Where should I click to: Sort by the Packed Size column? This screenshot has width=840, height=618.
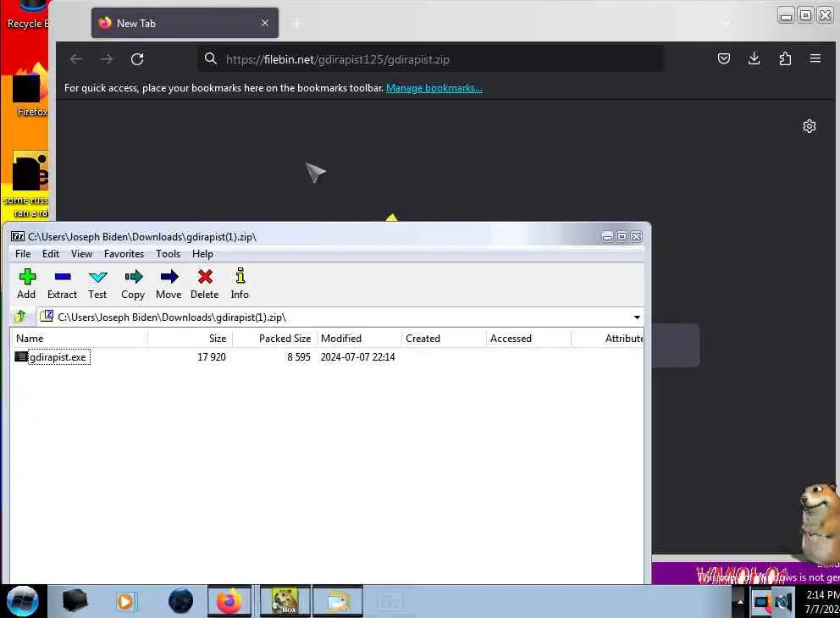coord(275,339)
